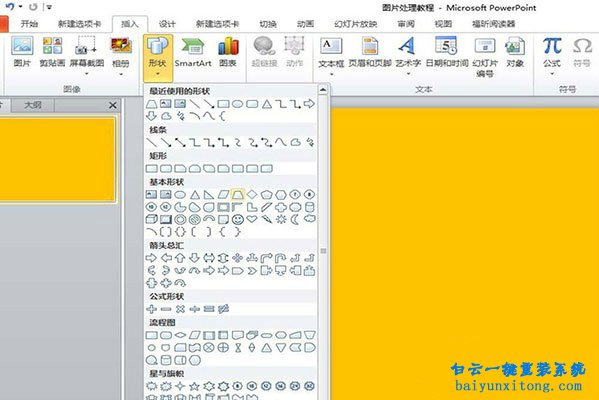Screen dimensions: 599x400
Task: Select the up arrow in 箭头总汇
Action: coord(180,258)
